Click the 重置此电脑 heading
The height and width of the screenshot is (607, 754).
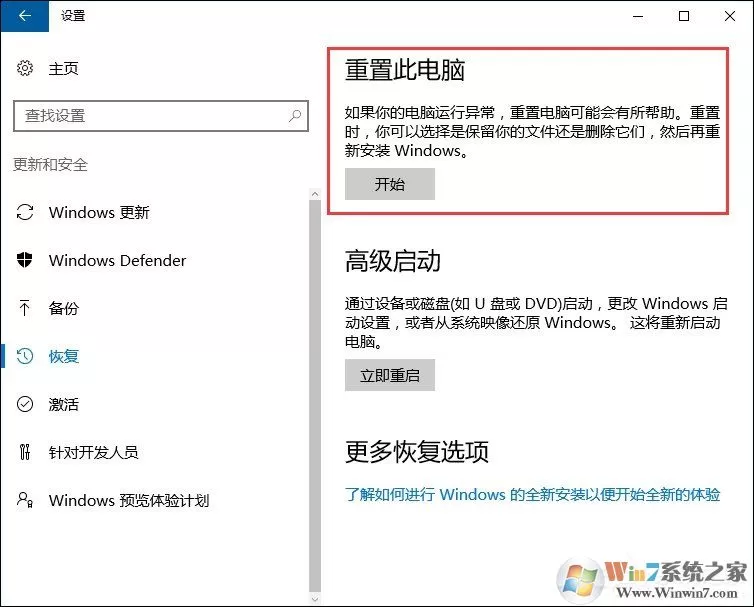point(405,70)
